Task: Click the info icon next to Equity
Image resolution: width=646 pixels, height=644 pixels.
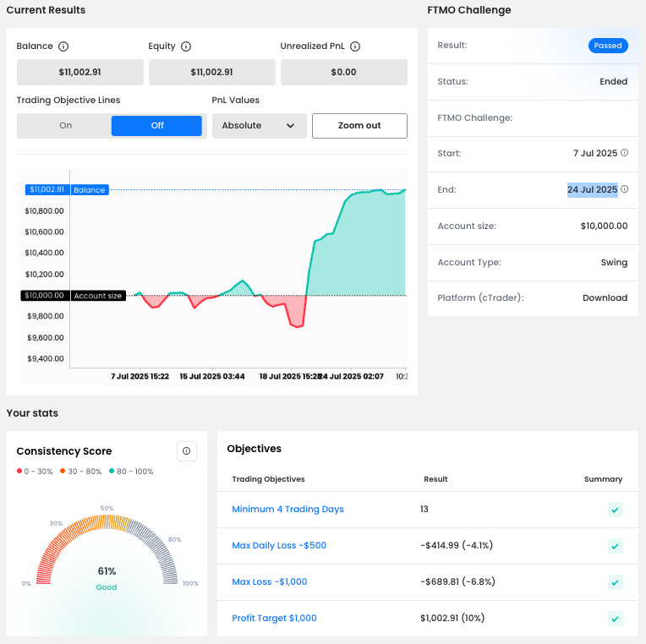Action: coord(186,46)
